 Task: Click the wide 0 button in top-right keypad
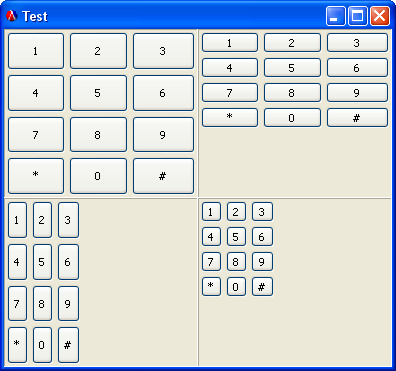[x=292, y=118]
